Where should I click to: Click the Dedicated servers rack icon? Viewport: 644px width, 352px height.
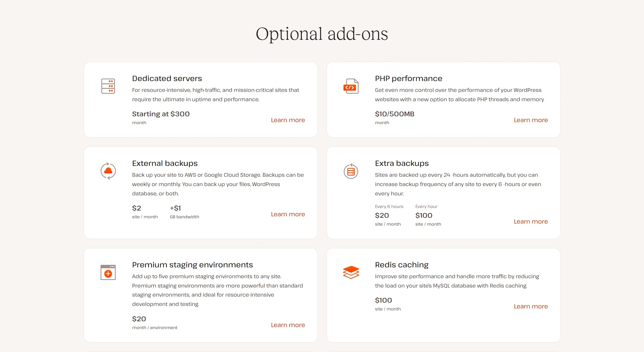tap(108, 86)
